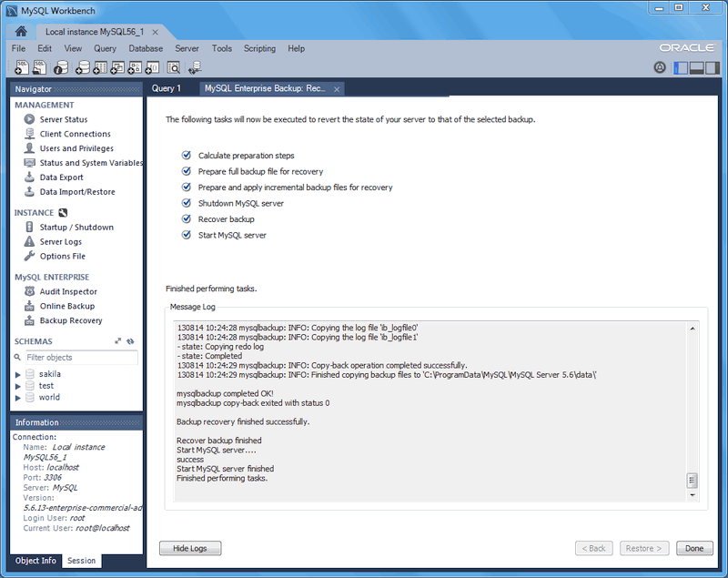Viewport: 728px width, 578px height.
Task: Toggle the left sidebar panel visibility
Action: tap(681, 67)
